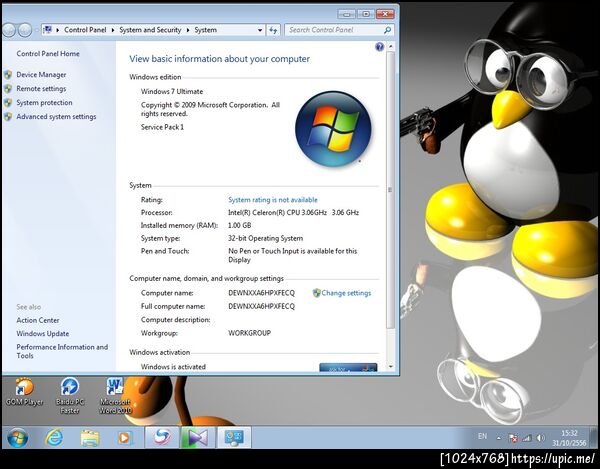Click the 'WORKGROUP' value
The image size is (600, 469).
coord(249,333)
